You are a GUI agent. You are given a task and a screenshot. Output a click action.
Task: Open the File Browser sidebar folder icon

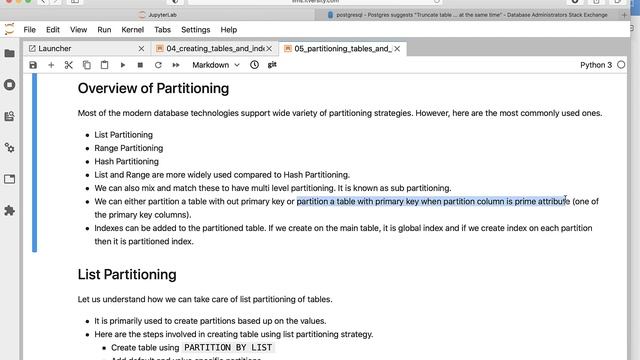[9, 53]
